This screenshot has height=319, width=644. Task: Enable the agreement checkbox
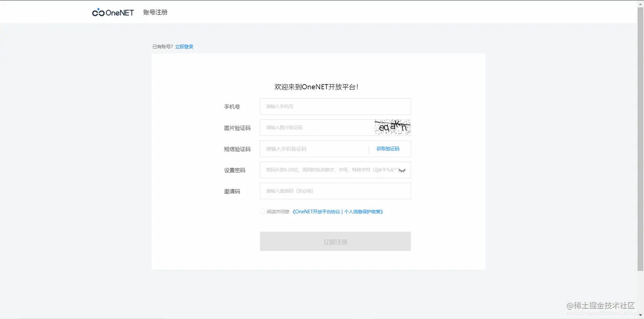[262, 211]
